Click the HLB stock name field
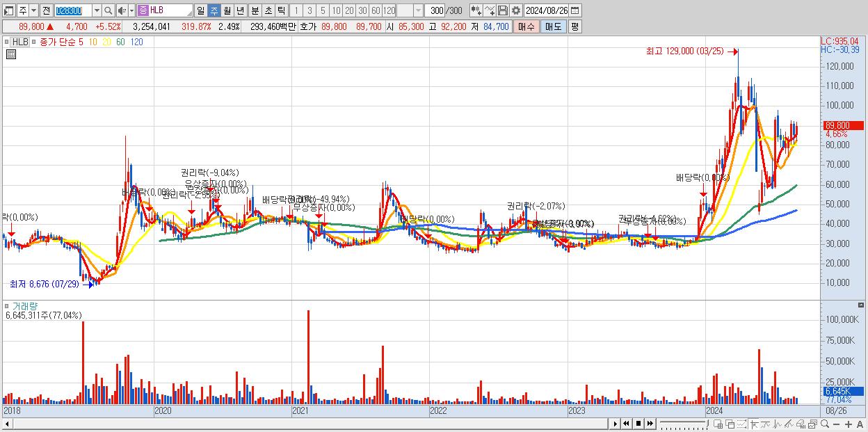Image resolution: width=868 pixels, height=432 pixels. 171,10
